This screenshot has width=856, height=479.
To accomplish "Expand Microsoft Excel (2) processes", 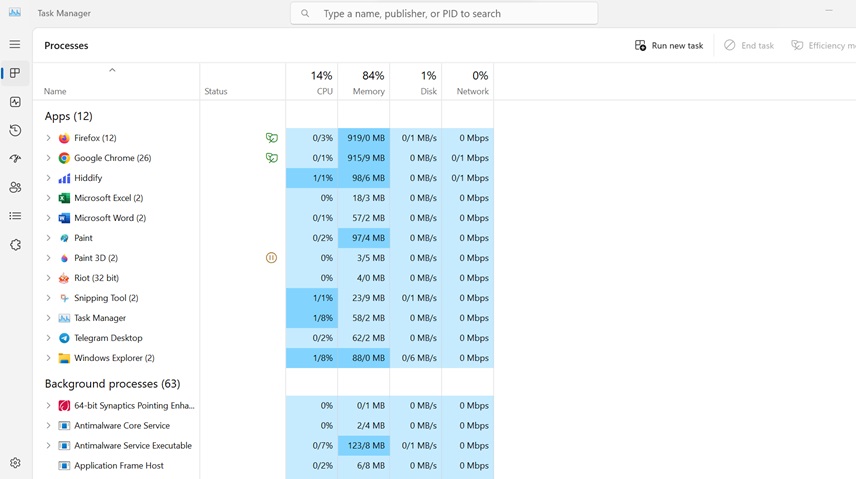I will [x=48, y=198].
